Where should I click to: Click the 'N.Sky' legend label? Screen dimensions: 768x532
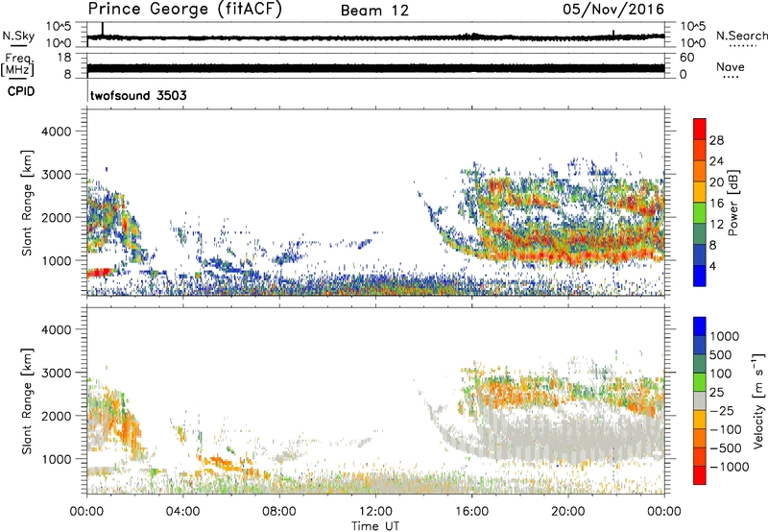point(18,36)
